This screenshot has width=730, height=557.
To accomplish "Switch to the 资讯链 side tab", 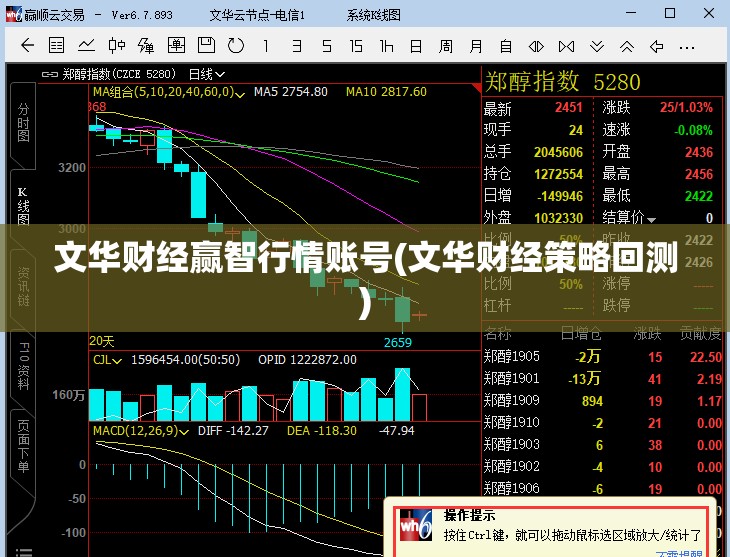I will [23, 286].
